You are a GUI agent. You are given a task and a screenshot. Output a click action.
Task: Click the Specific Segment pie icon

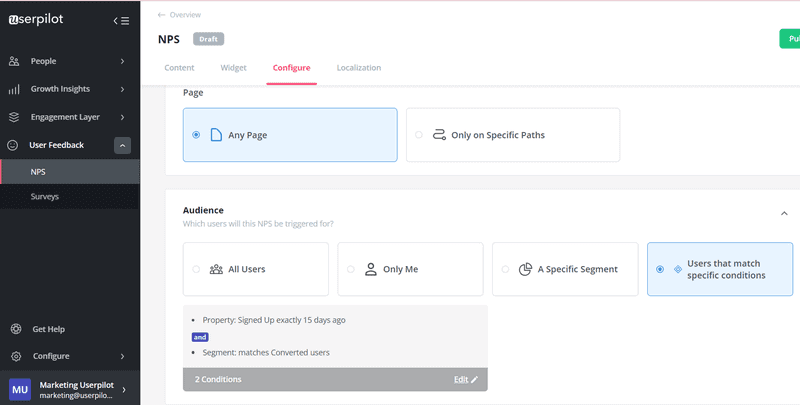click(525, 269)
